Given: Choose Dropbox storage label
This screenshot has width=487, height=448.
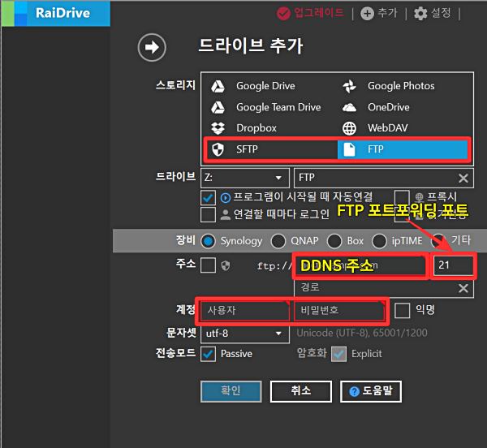Looking at the screenshot, I should pos(256,128).
